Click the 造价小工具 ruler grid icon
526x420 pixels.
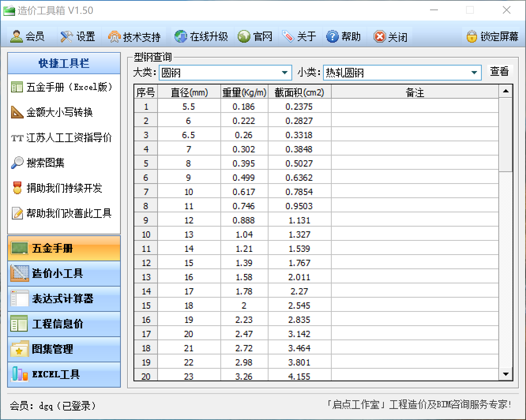pos(19,273)
